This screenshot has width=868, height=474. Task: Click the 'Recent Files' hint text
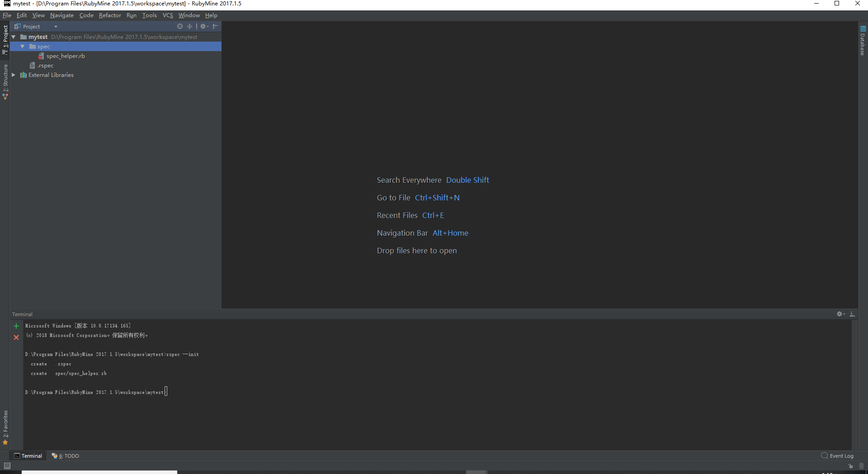(397, 215)
